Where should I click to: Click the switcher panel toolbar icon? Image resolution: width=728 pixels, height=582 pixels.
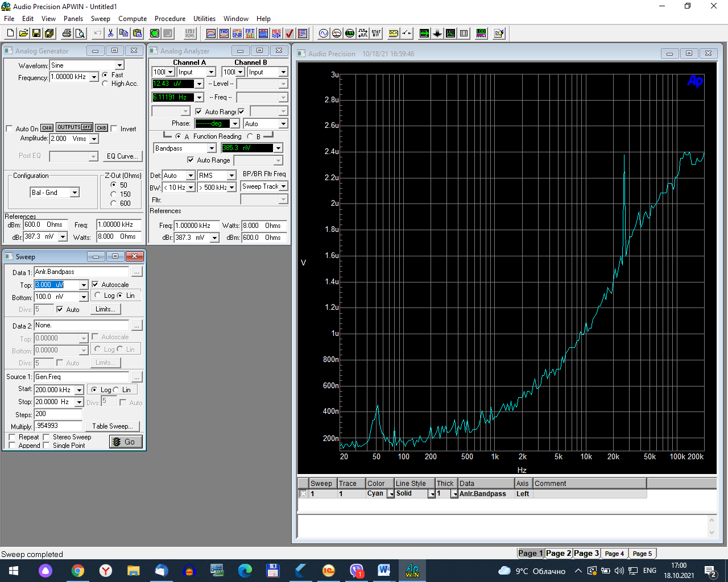(407, 34)
